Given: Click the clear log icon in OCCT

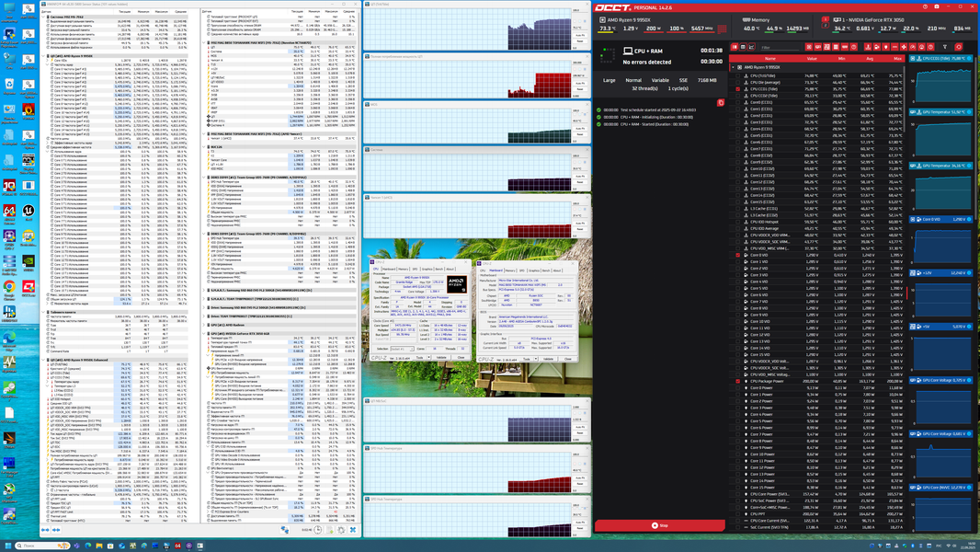Looking at the screenshot, I should (x=720, y=102).
